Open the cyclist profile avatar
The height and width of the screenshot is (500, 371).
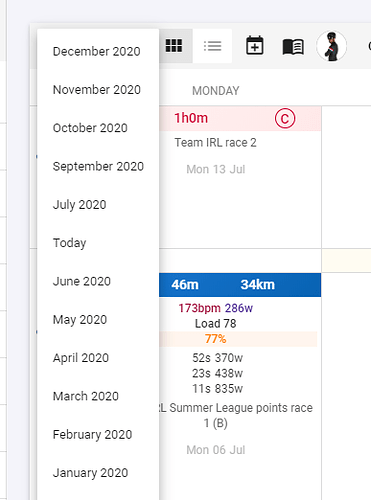331,46
